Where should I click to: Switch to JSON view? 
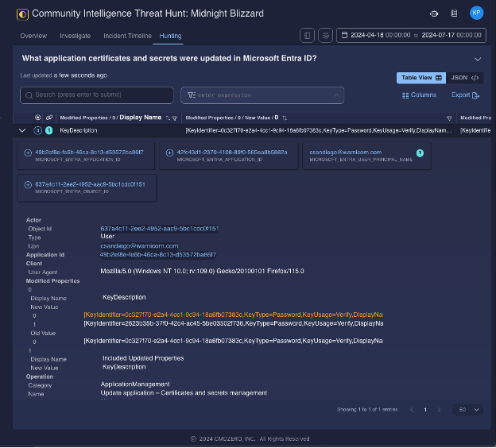[464, 78]
